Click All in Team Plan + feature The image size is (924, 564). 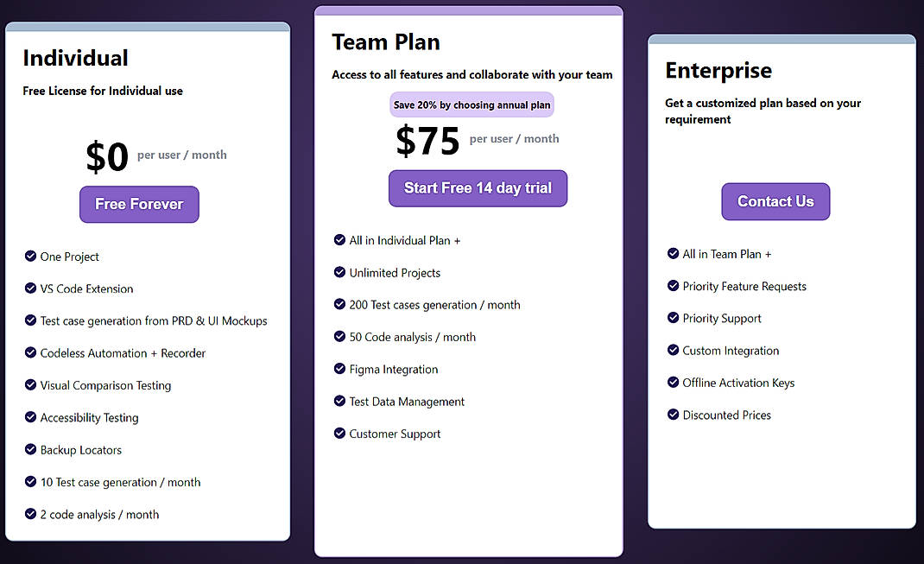pos(727,254)
